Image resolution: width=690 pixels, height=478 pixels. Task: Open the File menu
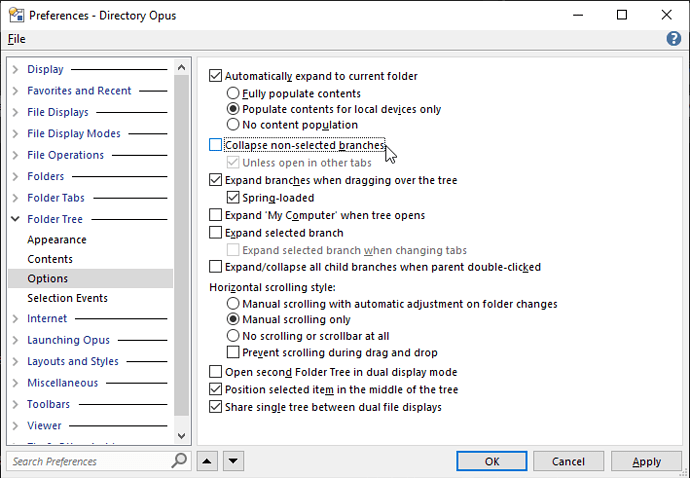[17, 39]
